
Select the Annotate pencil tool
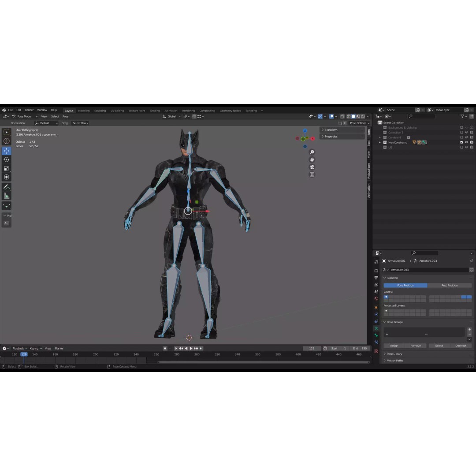pyautogui.click(x=6, y=187)
